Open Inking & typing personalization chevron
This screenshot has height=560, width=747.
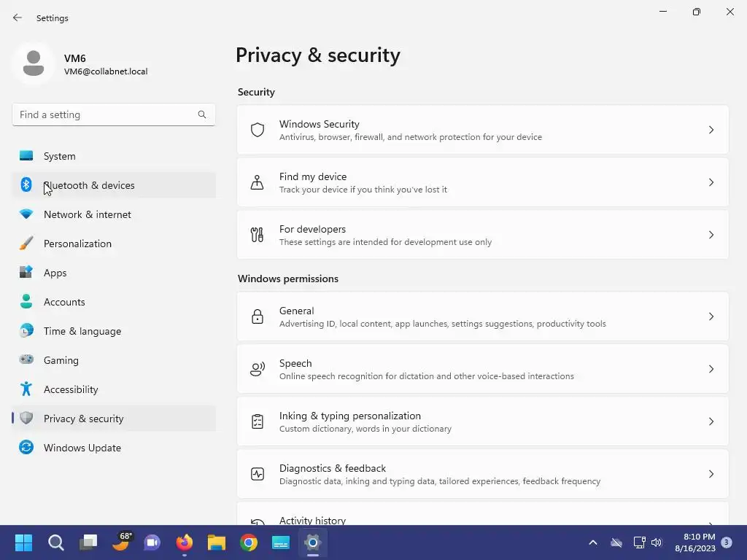pos(711,421)
